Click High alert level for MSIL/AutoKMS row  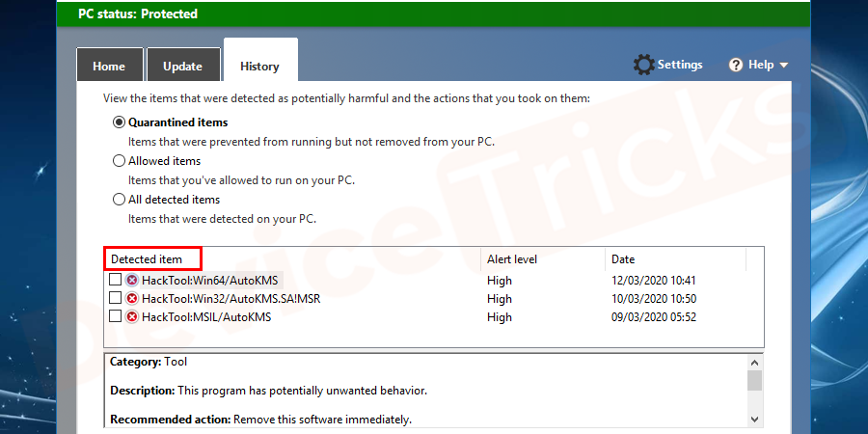[x=500, y=317]
